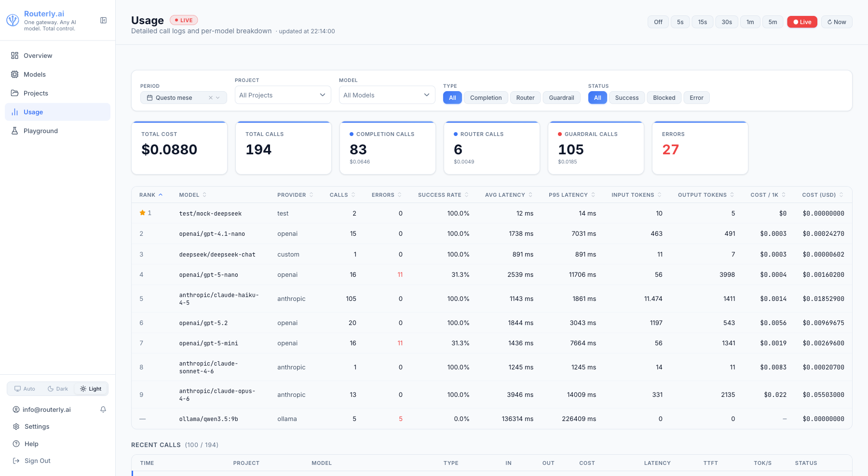Switch theme to Dark
The height and width of the screenshot is (476, 868).
coord(57,389)
